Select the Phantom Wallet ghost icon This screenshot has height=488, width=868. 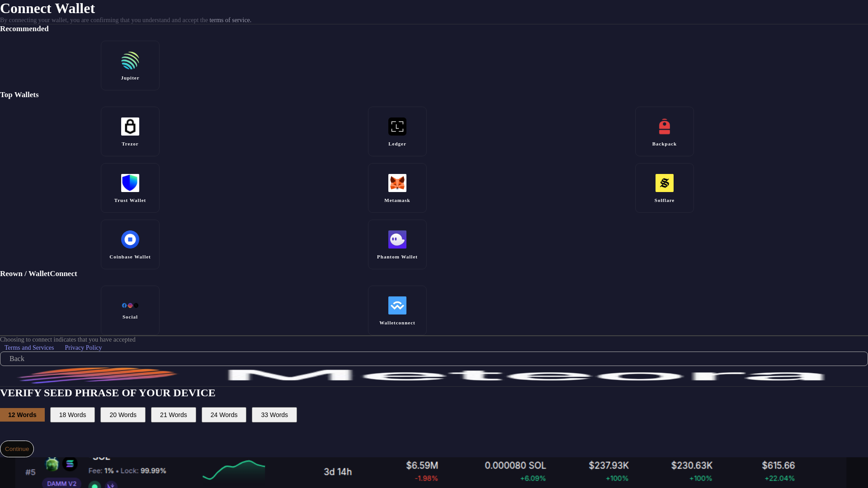tap(397, 239)
